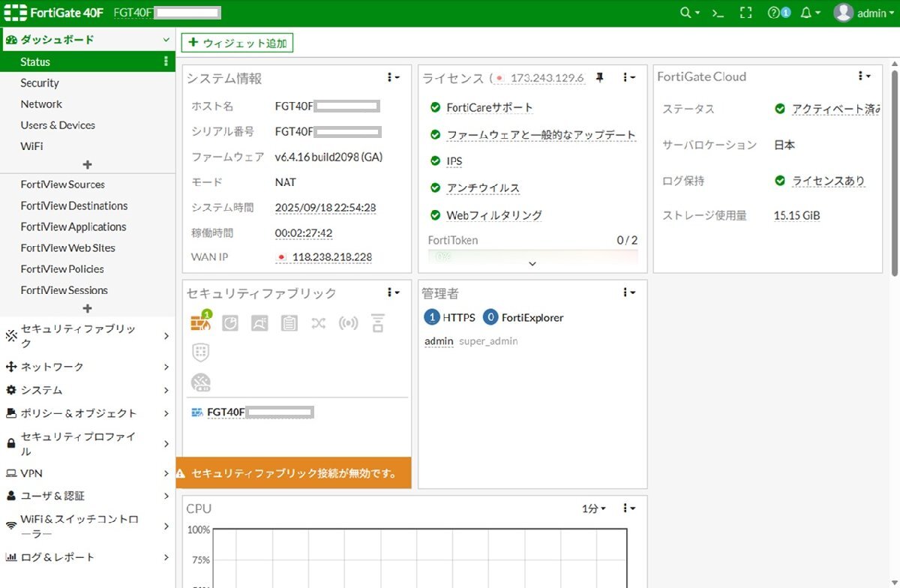This screenshot has height=588, width=900.
Task: Switch to the Security dashboard tab
Action: pos(39,82)
